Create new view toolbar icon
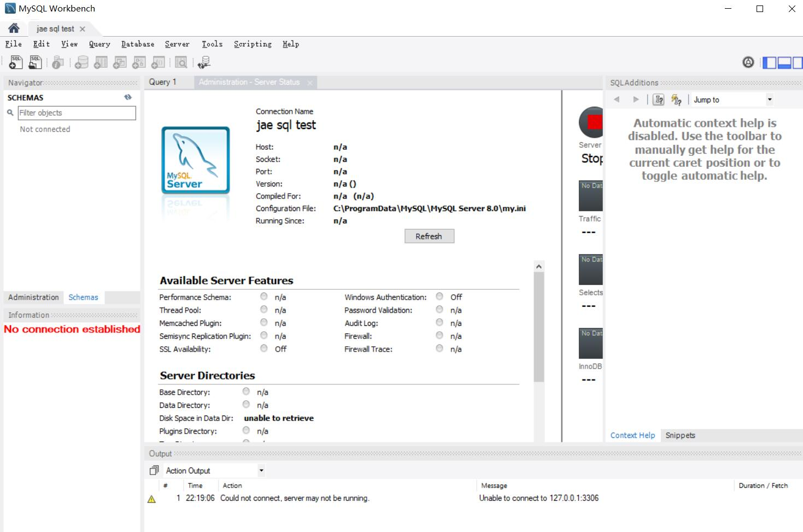Screen dimensions: 803x532 tap(120, 62)
